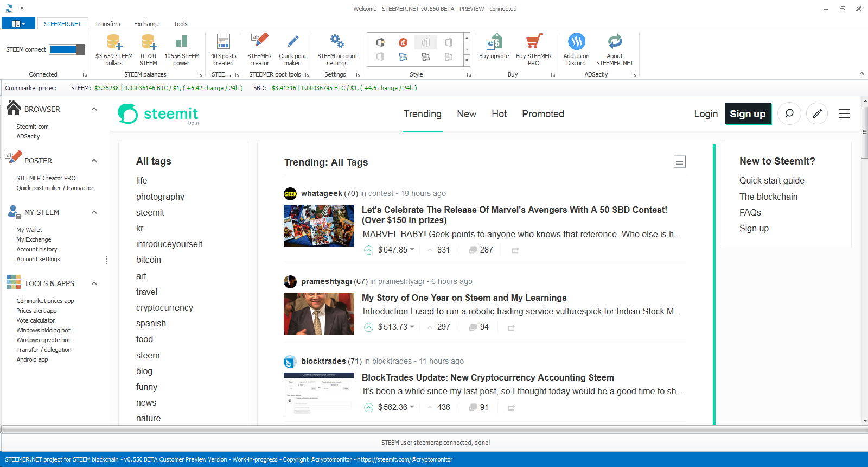The width and height of the screenshot is (868, 467).
Task: Open the Marvel comics post thumbnail
Action: (x=319, y=225)
